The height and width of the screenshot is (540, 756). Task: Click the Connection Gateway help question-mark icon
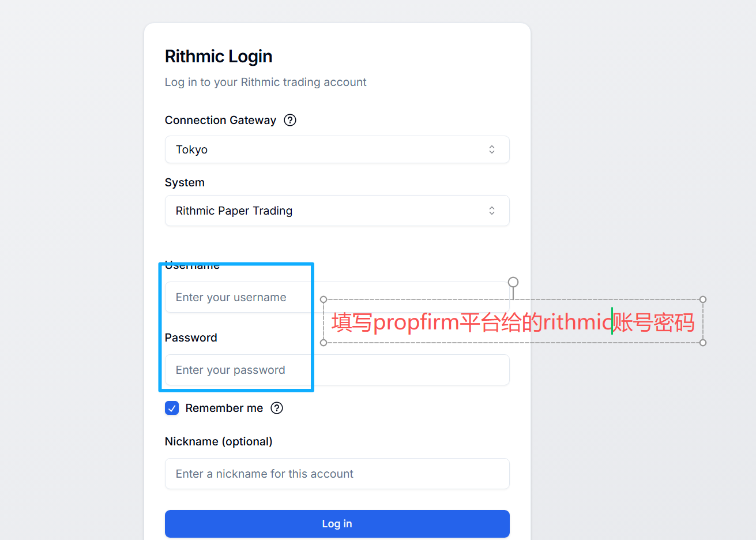tap(290, 120)
